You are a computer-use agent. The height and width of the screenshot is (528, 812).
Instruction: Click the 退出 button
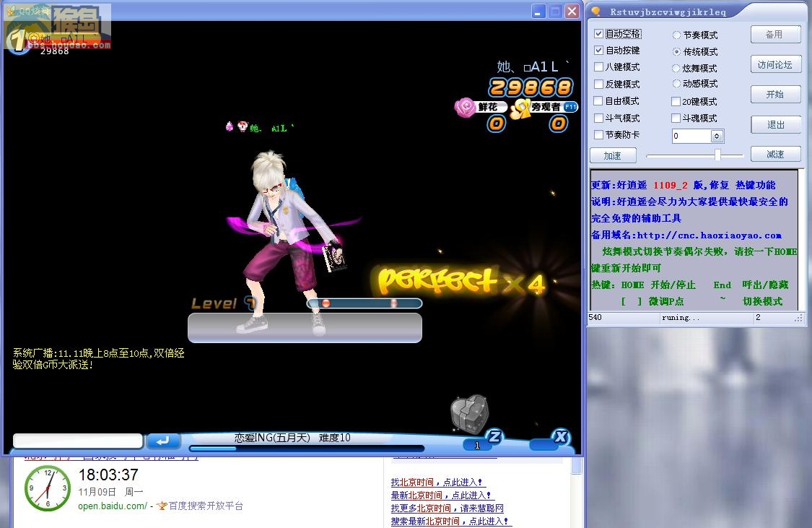(775, 124)
